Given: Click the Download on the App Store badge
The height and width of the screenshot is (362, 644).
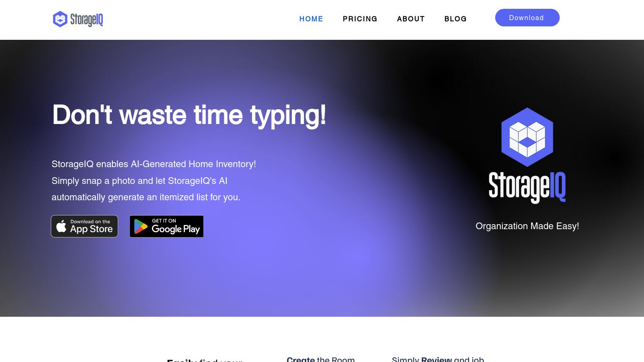Looking at the screenshot, I should coord(85,226).
